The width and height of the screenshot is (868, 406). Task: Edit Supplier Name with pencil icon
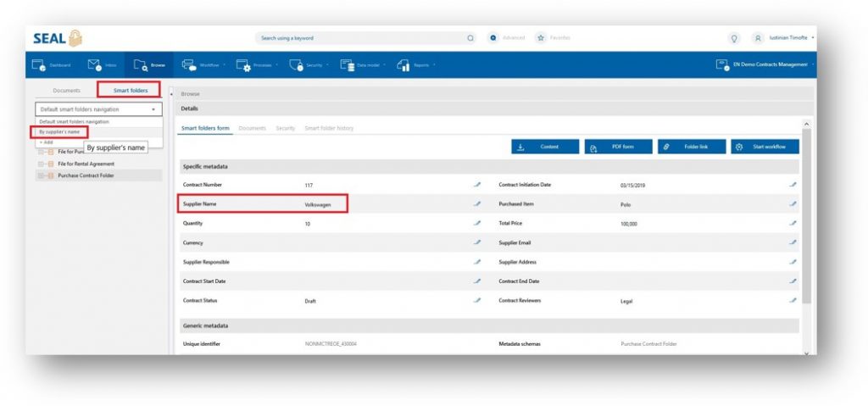(x=477, y=203)
